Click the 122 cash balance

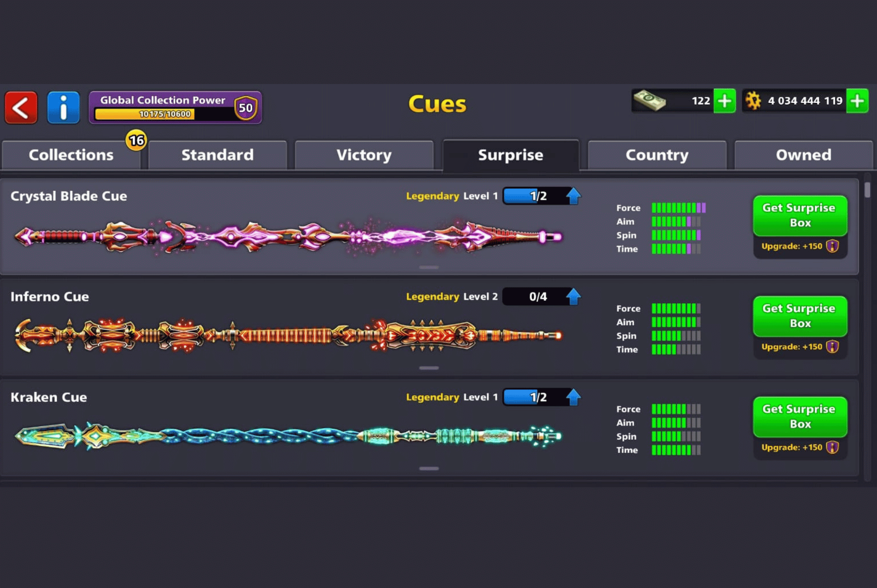[x=701, y=101]
